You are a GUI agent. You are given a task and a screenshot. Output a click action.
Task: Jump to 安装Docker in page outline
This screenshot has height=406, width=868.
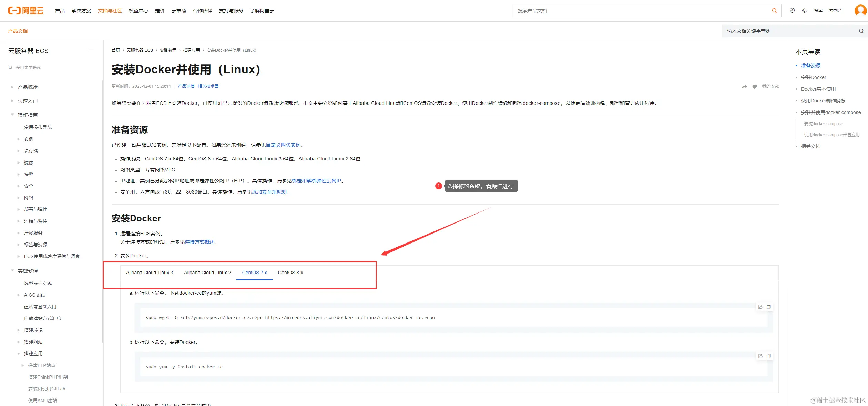[x=814, y=77]
